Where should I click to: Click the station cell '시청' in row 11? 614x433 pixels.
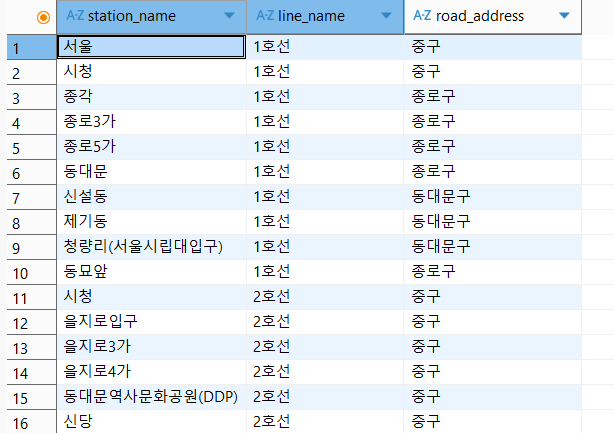point(152,297)
